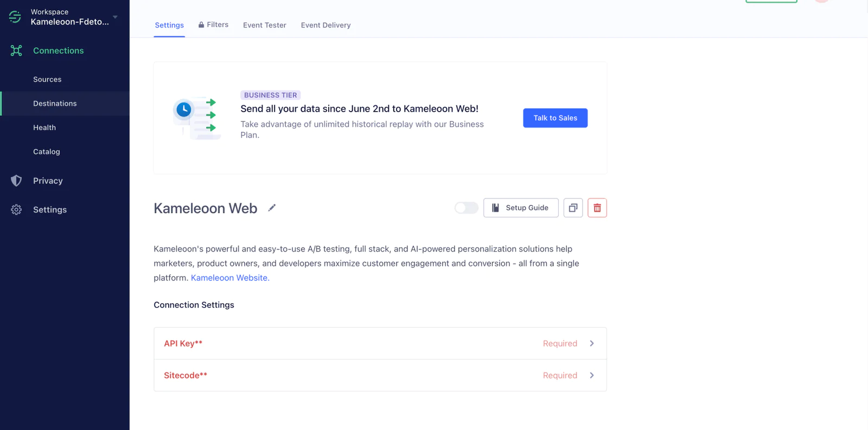This screenshot has width=868, height=430.
Task: Click the Talk to Sales button
Action: click(x=555, y=118)
